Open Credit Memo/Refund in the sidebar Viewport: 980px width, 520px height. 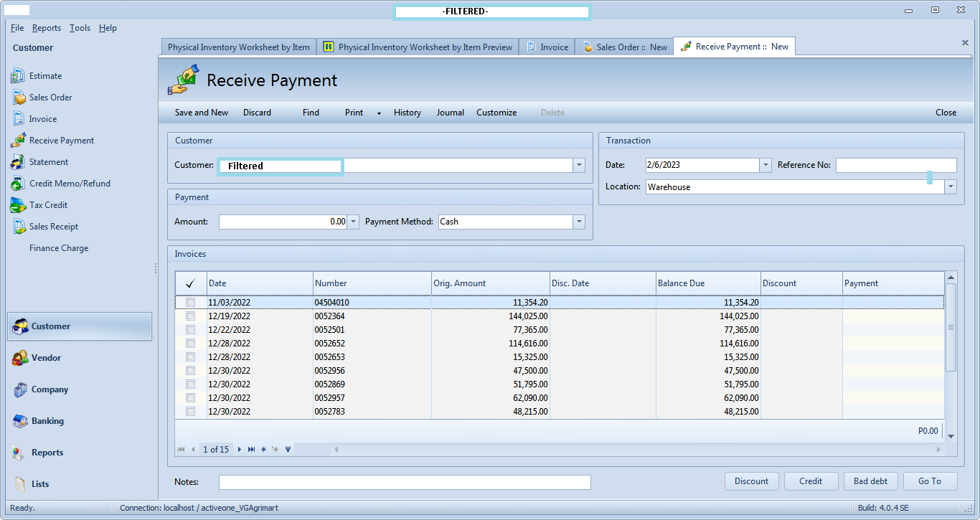tap(70, 184)
